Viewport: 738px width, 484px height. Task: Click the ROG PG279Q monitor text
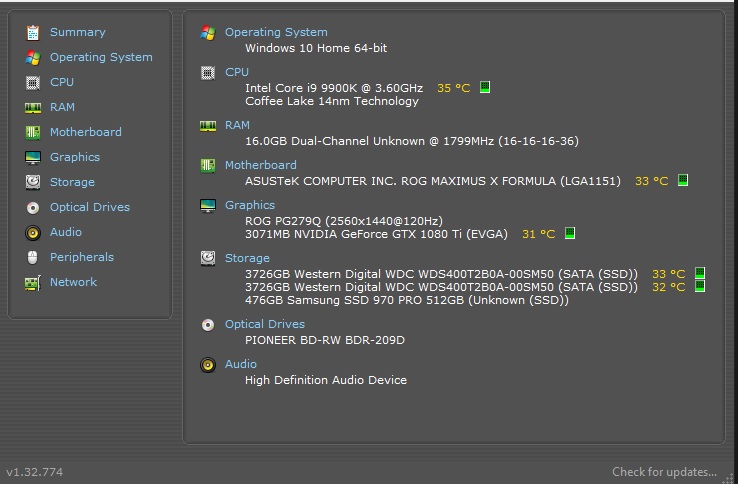point(344,221)
